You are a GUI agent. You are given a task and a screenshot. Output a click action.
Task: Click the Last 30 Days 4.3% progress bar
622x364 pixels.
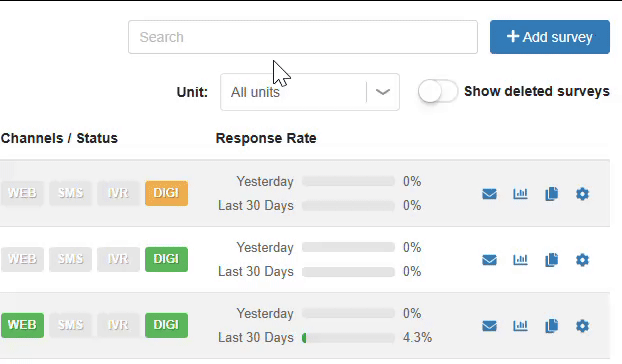pos(348,338)
